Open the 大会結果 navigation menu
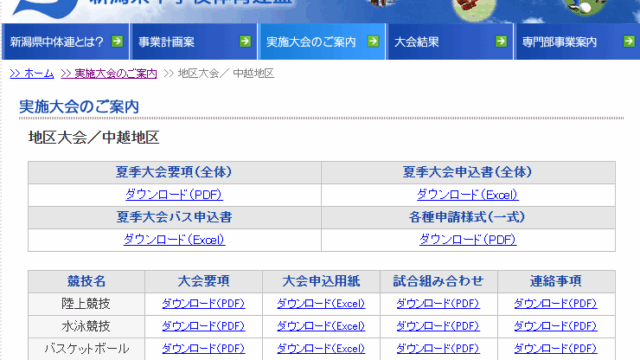The height and width of the screenshot is (360, 640). [449, 42]
